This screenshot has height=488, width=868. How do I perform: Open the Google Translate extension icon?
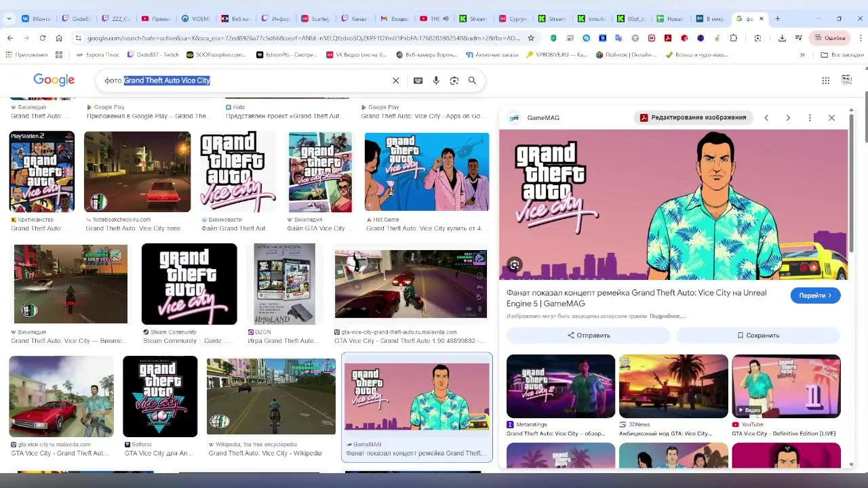coord(619,38)
